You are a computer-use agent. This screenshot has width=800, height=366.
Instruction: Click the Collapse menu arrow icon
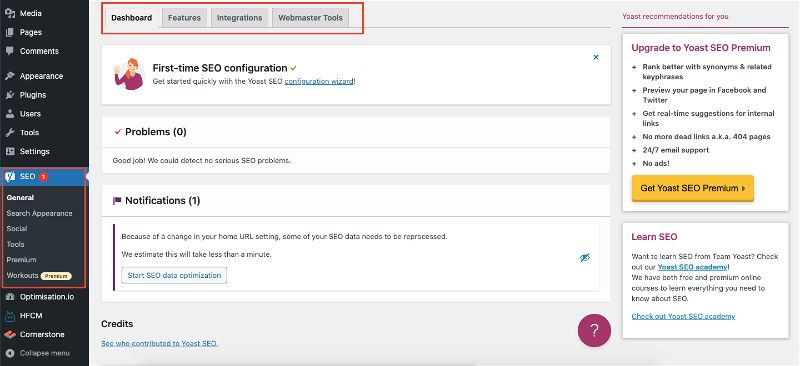(10, 353)
